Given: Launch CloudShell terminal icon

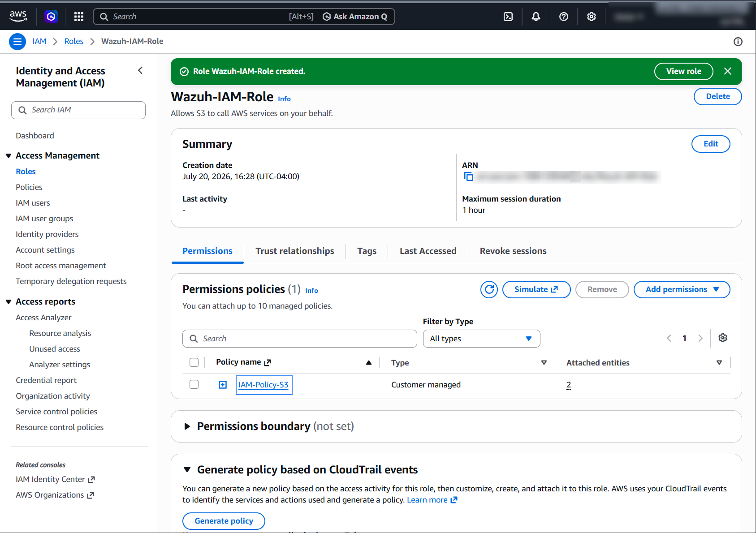Looking at the screenshot, I should (508, 17).
